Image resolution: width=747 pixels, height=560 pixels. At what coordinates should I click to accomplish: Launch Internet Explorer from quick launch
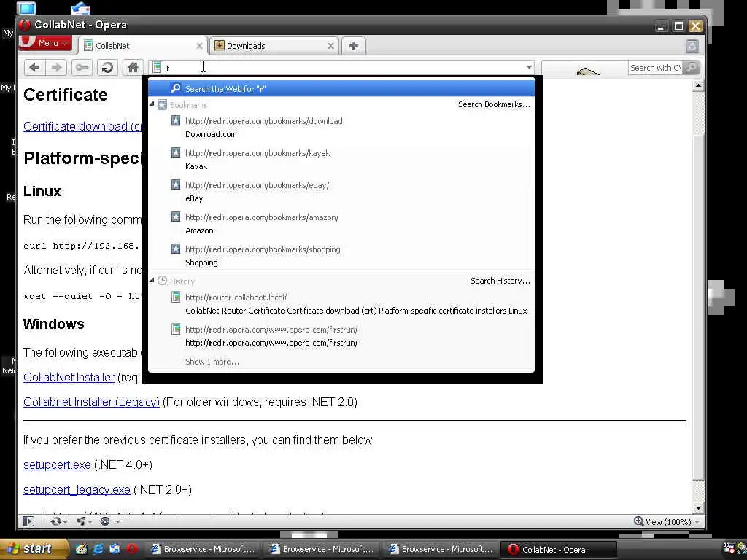point(98,549)
